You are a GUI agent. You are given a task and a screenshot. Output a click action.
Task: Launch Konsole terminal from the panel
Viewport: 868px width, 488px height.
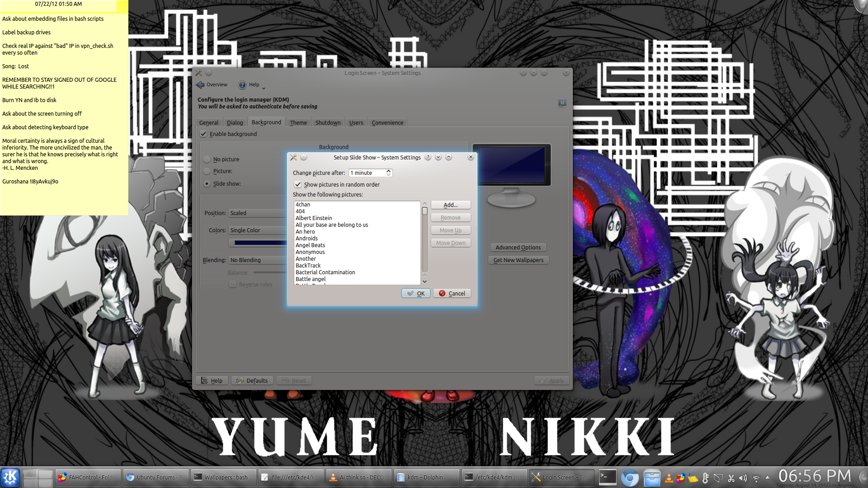[x=607, y=477]
